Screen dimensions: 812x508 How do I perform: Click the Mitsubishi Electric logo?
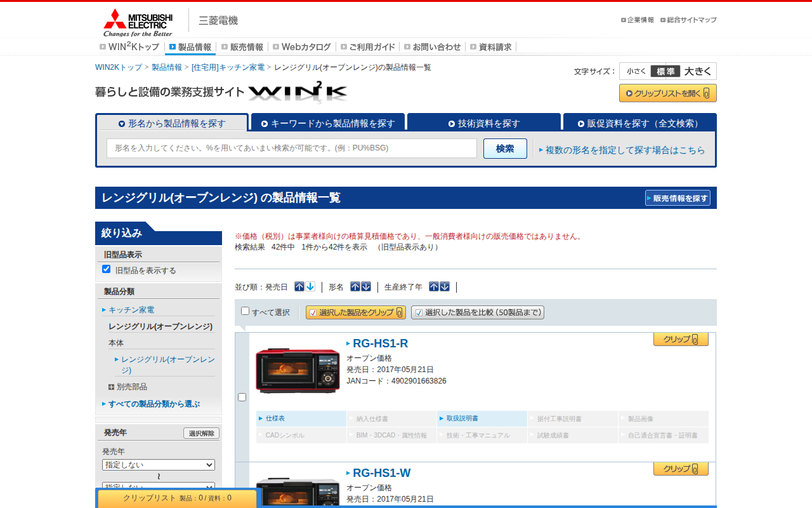point(138,22)
